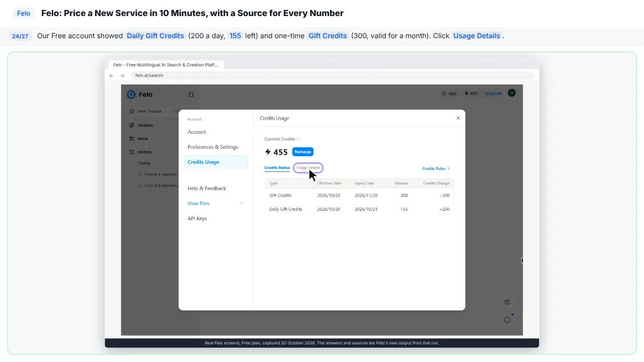This screenshot has width=644, height=362.
Task: Click the 455 lightning credits header indicator
Action: [471, 94]
